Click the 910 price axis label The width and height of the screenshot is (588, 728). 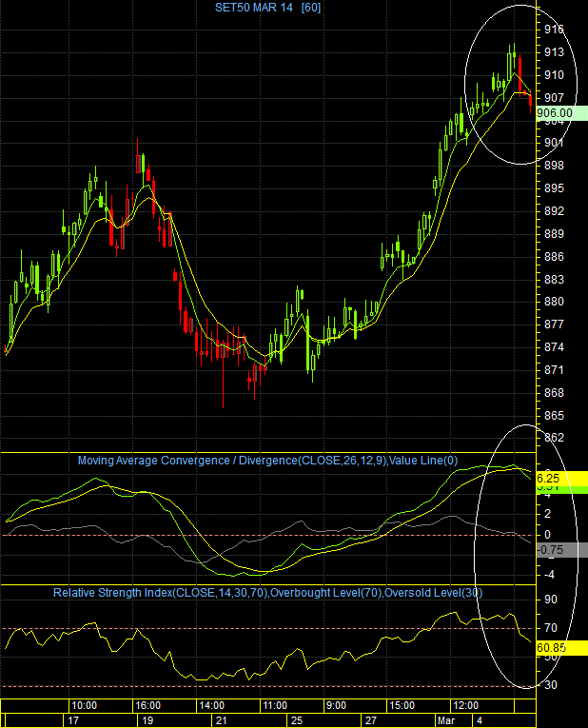[554, 75]
